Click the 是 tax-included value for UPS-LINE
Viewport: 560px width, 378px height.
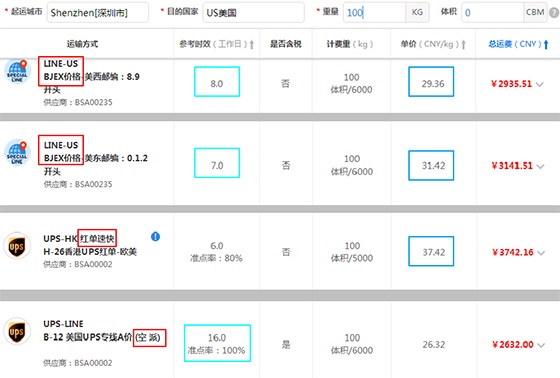(x=286, y=344)
